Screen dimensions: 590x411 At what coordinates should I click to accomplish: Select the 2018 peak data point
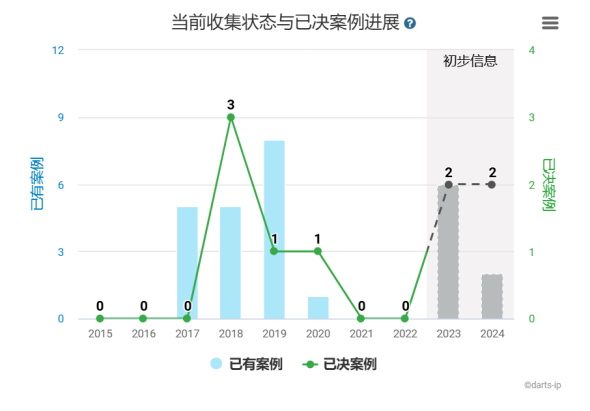(231, 117)
